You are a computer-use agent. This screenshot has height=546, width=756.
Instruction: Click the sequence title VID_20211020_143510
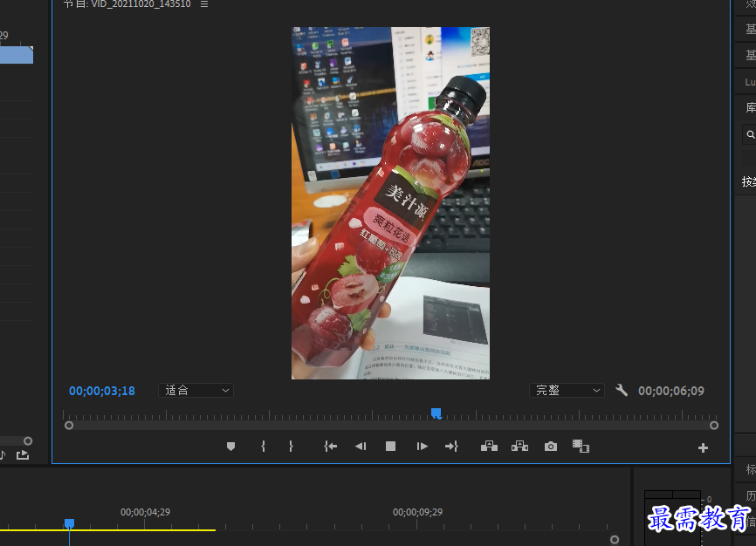[x=141, y=3]
